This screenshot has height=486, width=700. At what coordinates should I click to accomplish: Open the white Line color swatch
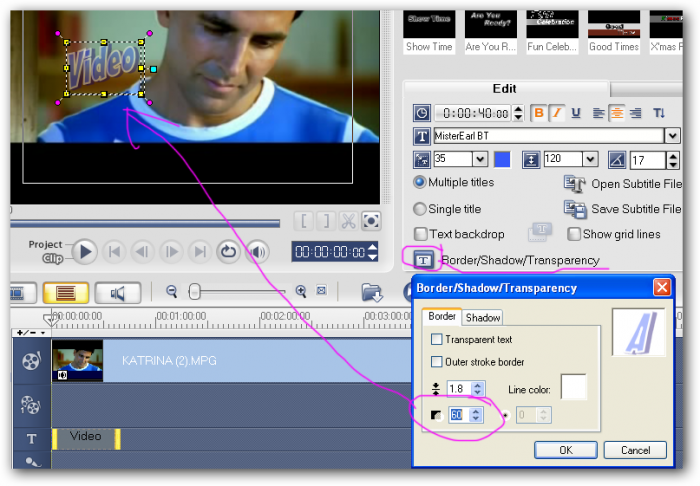pos(573,387)
